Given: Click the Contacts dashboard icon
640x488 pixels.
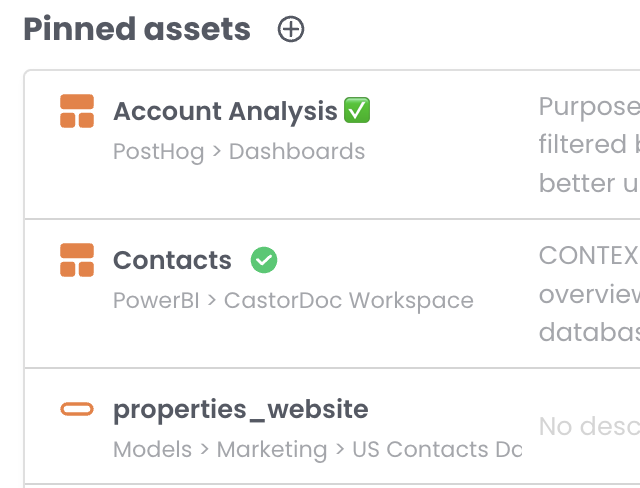Looking at the screenshot, I should tap(77, 260).
